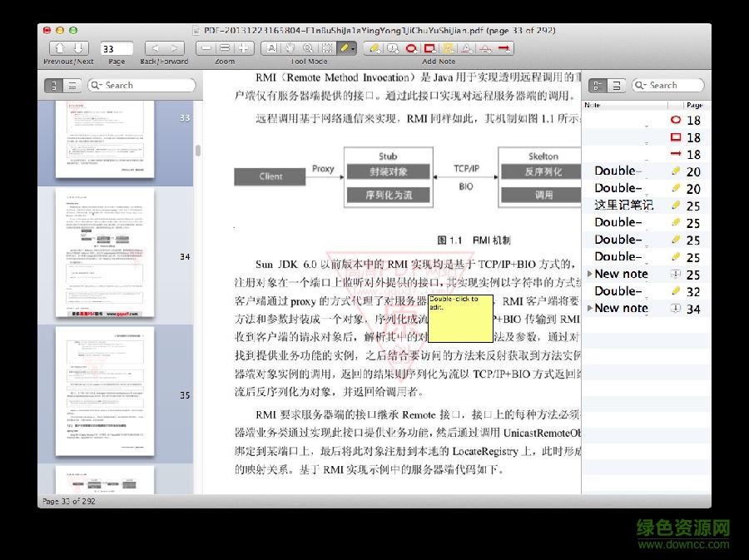This screenshot has width=749, height=560.
Task: Switch left sidebar to table of contents view
Action: (x=72, y=85)
